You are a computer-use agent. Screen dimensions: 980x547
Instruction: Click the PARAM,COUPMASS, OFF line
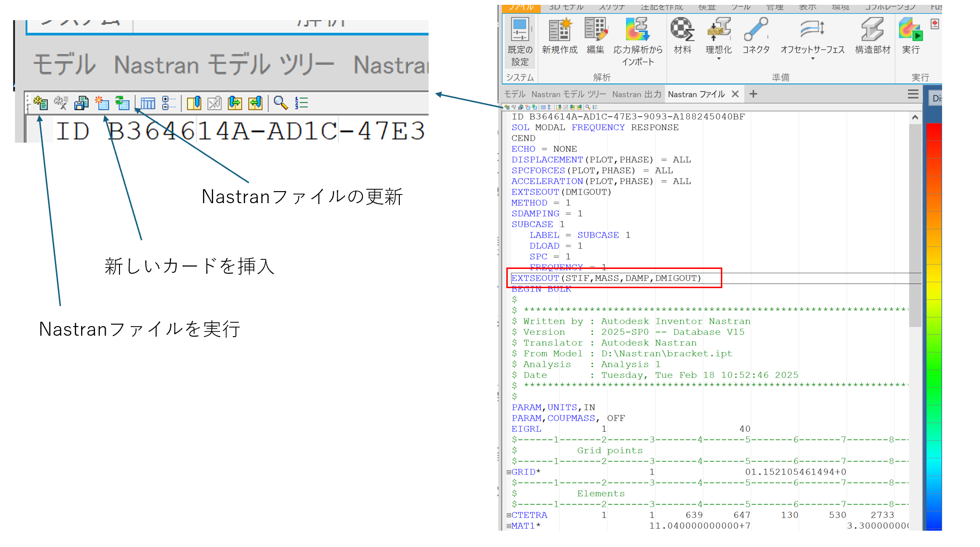pos(568,418)
